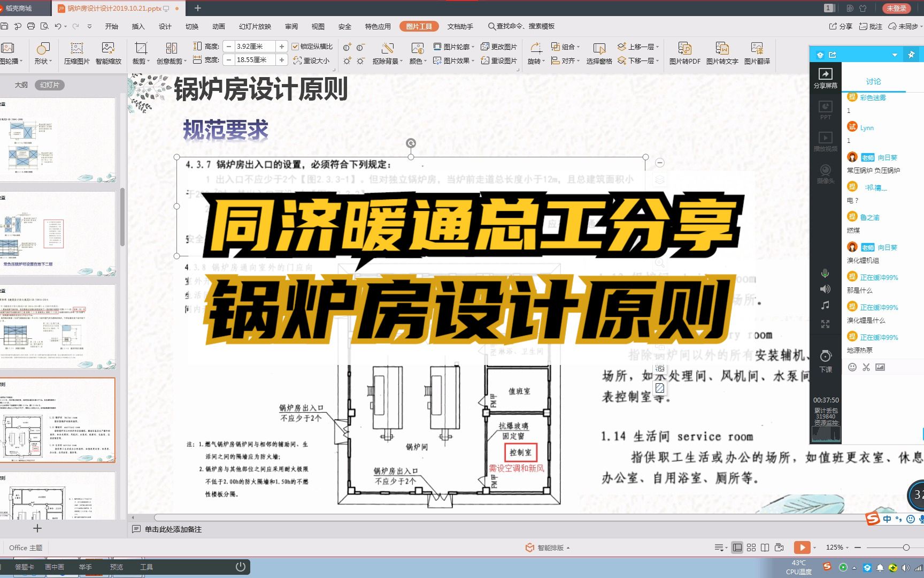Click the notes area 单击此处添加备注

(x=173, y=529)
